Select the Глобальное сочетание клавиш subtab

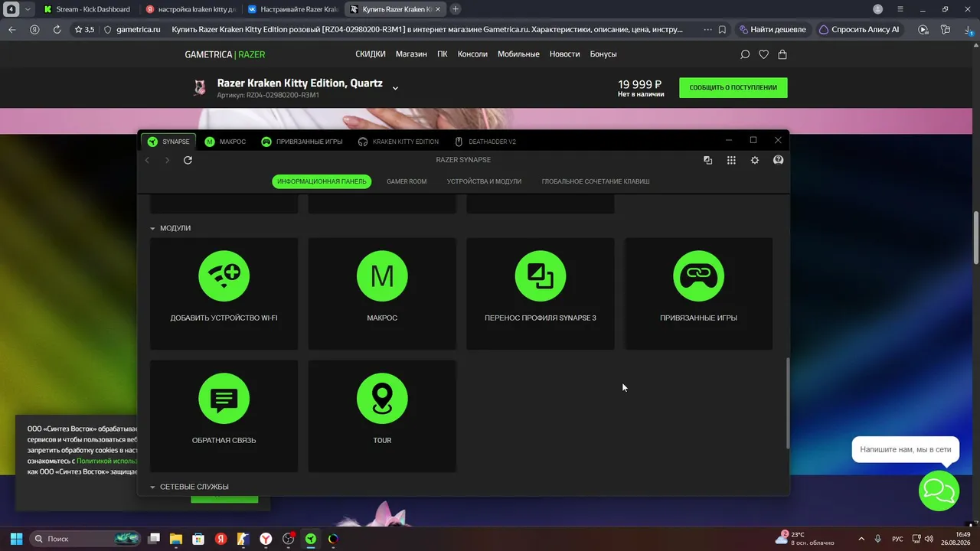coord(596,181)
